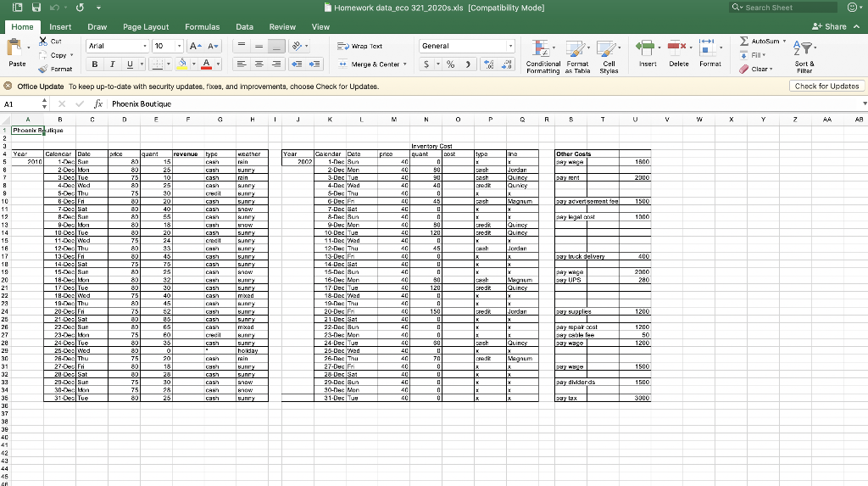Click Insert cells icon
The image size is (868, 486).
coord(645,47)
